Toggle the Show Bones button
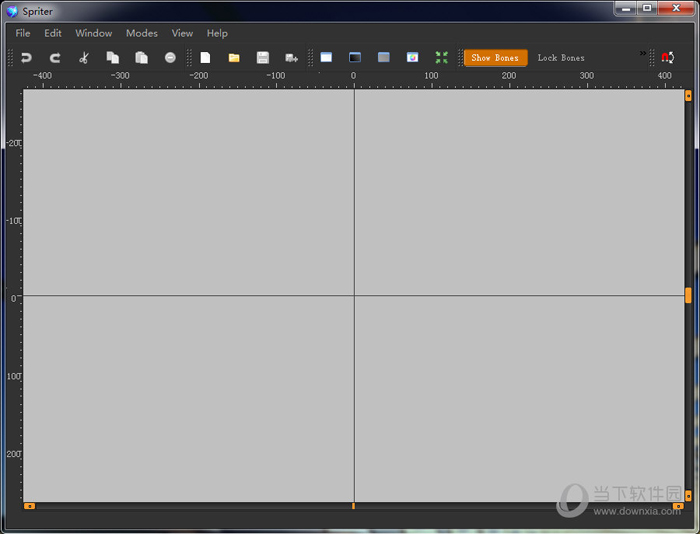This screenshot has height=534, width=700. click(495, 58)
